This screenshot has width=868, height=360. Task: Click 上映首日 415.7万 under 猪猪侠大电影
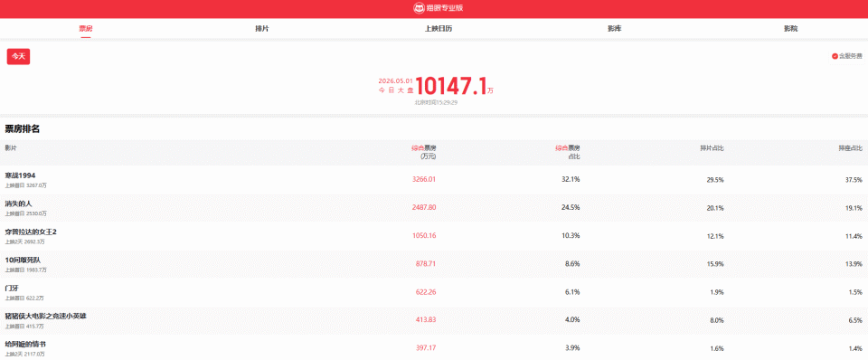[25, 327]
